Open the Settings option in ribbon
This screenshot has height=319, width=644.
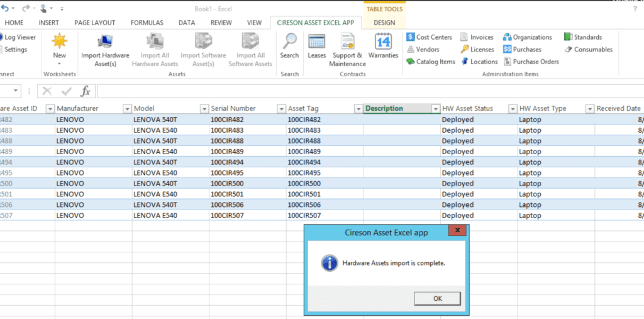tap(13, 49)
